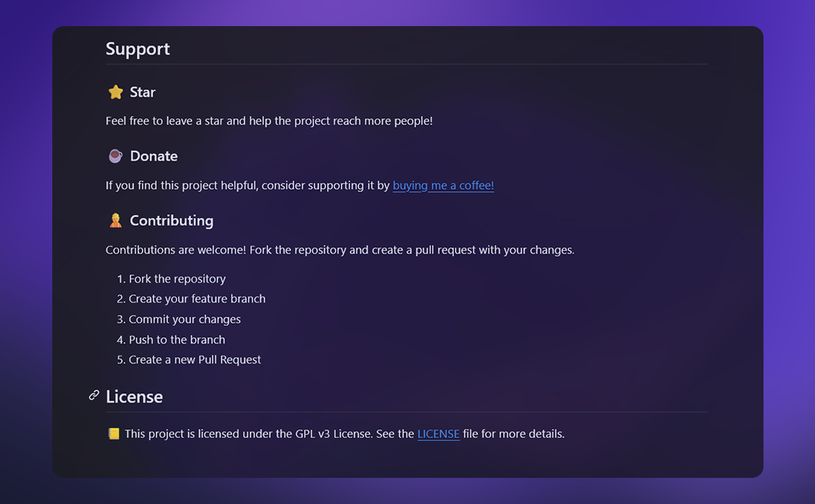This screenshot has width=815, height=504.
Task: Click the star emoji icon
Action: [x=115, y=92]
